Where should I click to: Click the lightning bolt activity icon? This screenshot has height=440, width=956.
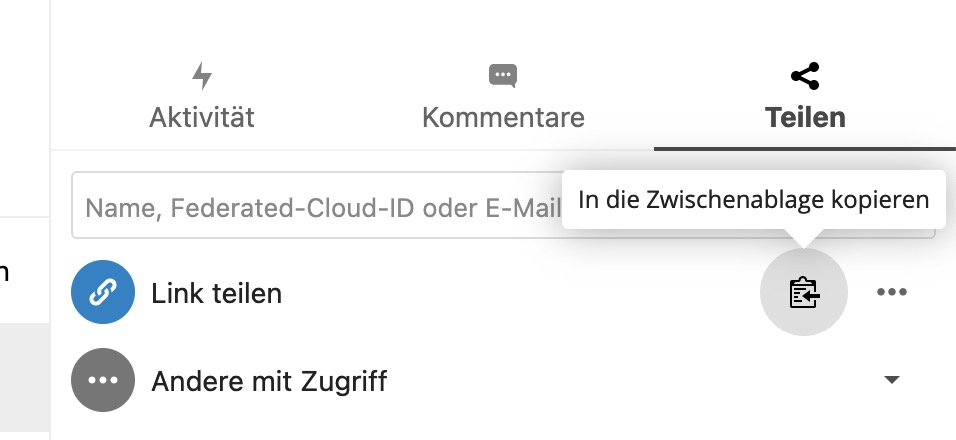(202, 76)
